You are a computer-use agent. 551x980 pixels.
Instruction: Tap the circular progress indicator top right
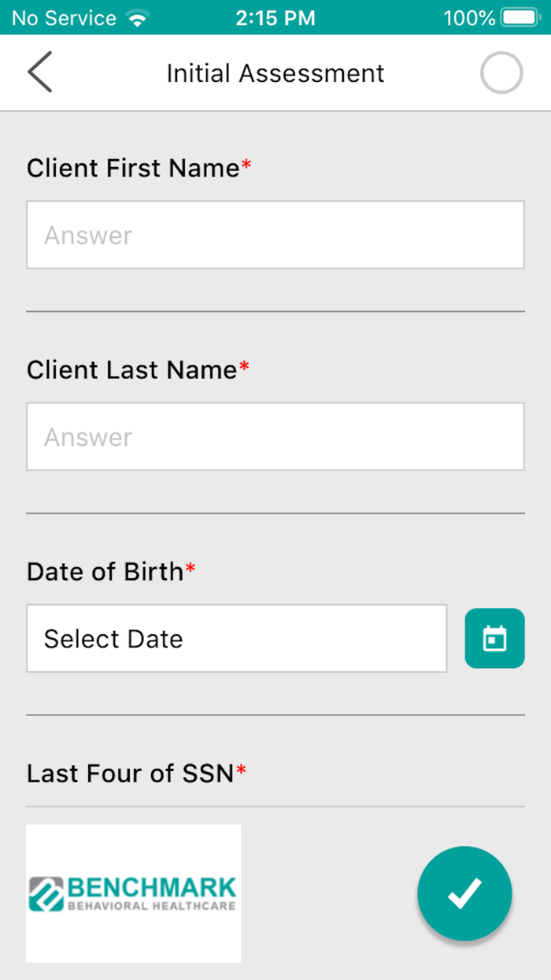pyautogui.click(x=501, y=72)
